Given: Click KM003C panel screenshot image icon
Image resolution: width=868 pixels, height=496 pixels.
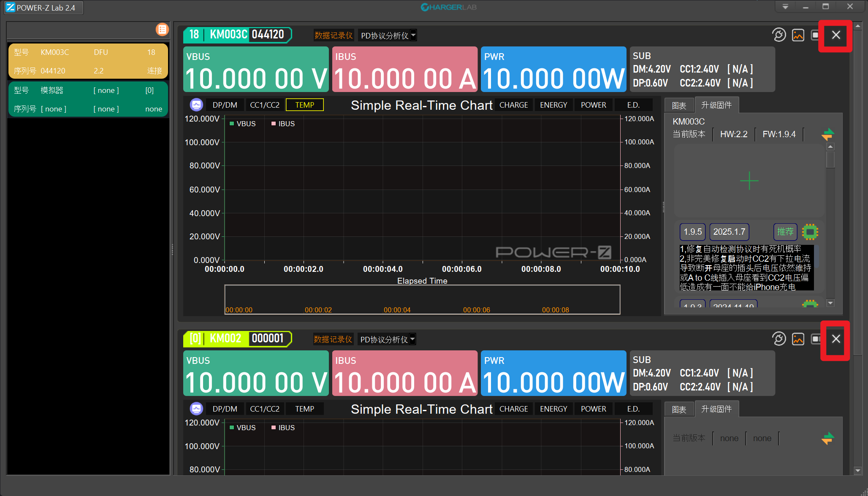Looking at the screenshot, I should point(798,35).
